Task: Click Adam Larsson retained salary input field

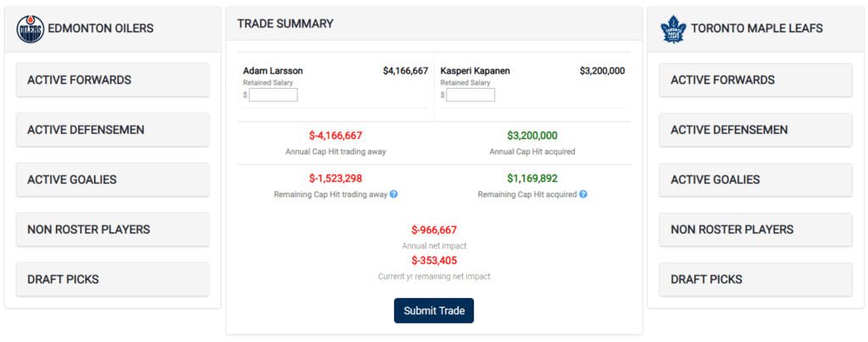Action: 273,96
